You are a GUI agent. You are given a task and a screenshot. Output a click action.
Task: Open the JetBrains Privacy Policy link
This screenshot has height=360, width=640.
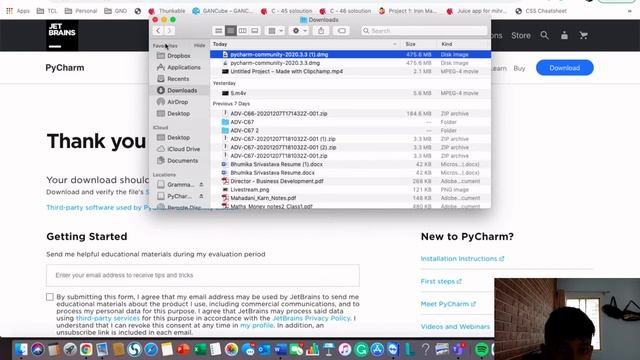(x=311, y=318)
